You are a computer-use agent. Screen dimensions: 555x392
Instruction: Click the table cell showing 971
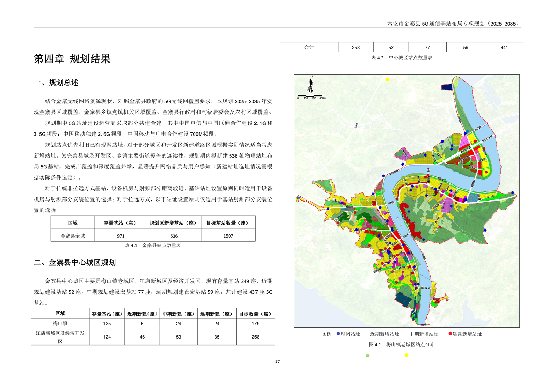coord(121,236)
